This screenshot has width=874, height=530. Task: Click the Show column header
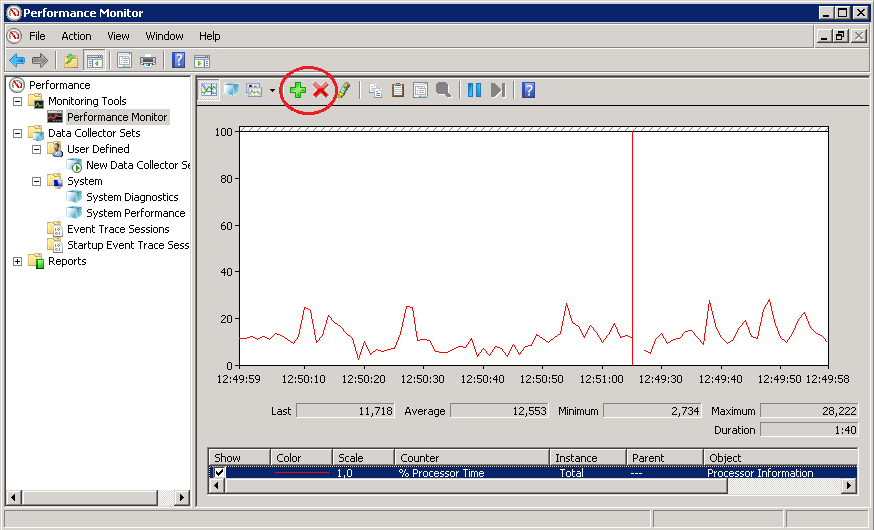click(239, 458)
